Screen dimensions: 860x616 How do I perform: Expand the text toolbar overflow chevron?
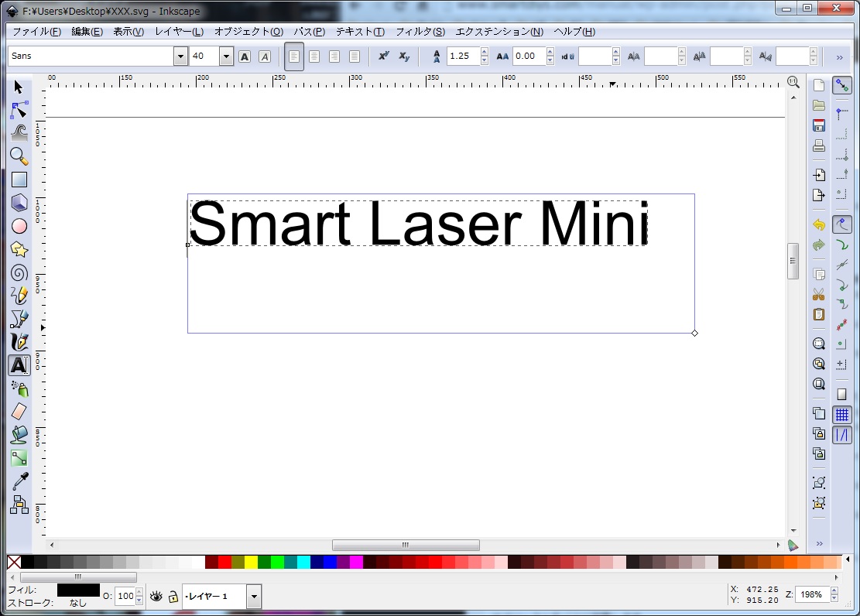[x=839, y=57]
